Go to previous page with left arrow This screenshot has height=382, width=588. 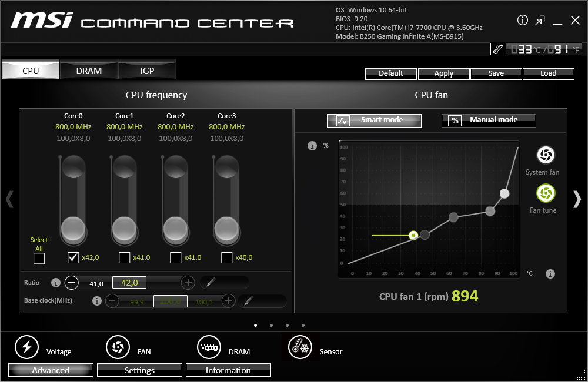(10, 199)
